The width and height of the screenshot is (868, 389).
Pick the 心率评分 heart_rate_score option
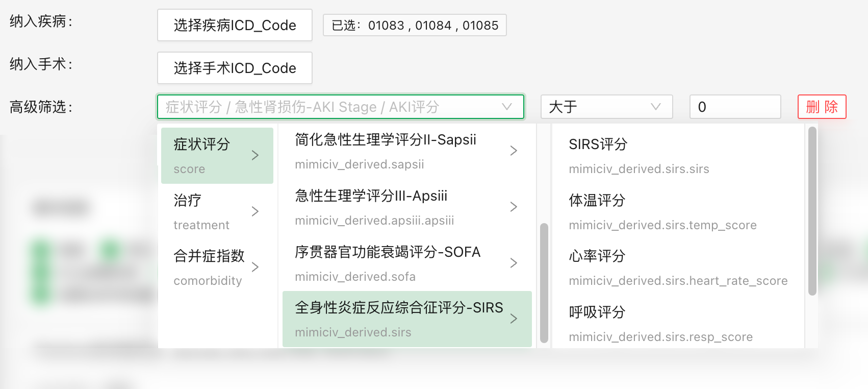point(597,256)
